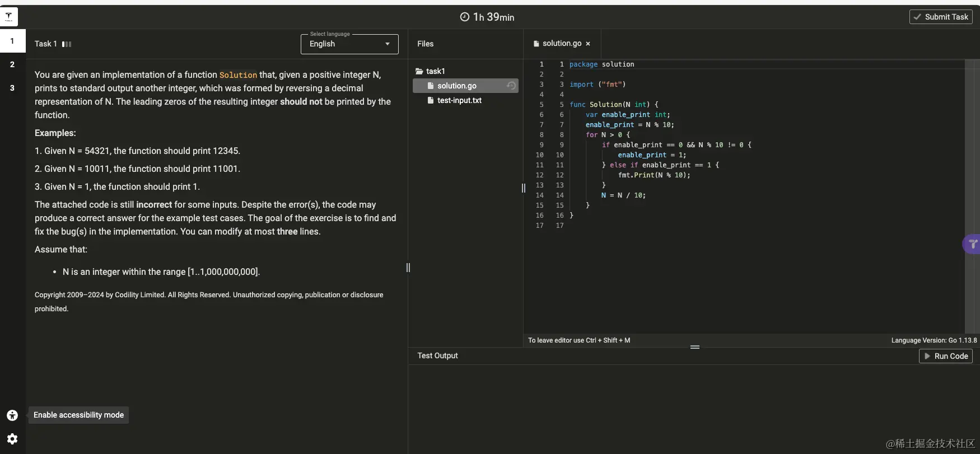Click the 'N = N / 10;' code line
980x454 pixels.
pos(623,195)
